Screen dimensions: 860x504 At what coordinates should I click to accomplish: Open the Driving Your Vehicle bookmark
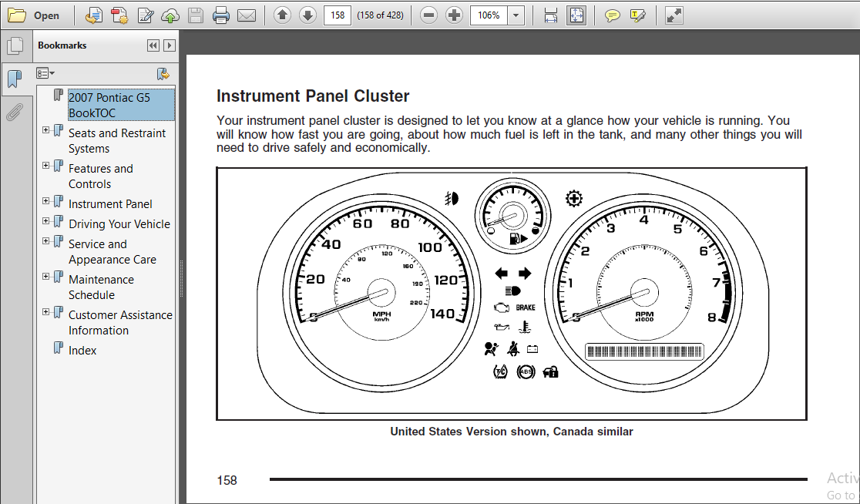119,223
